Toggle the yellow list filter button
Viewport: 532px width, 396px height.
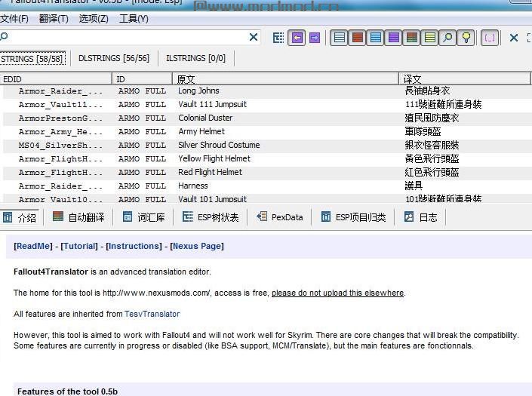pos(430,38)
